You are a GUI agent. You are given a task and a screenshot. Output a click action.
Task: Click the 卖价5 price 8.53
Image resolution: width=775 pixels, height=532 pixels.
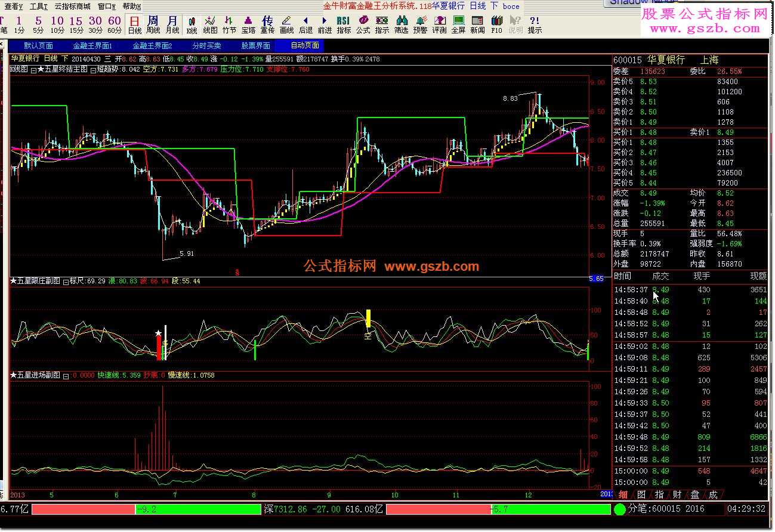click(648, 82)
